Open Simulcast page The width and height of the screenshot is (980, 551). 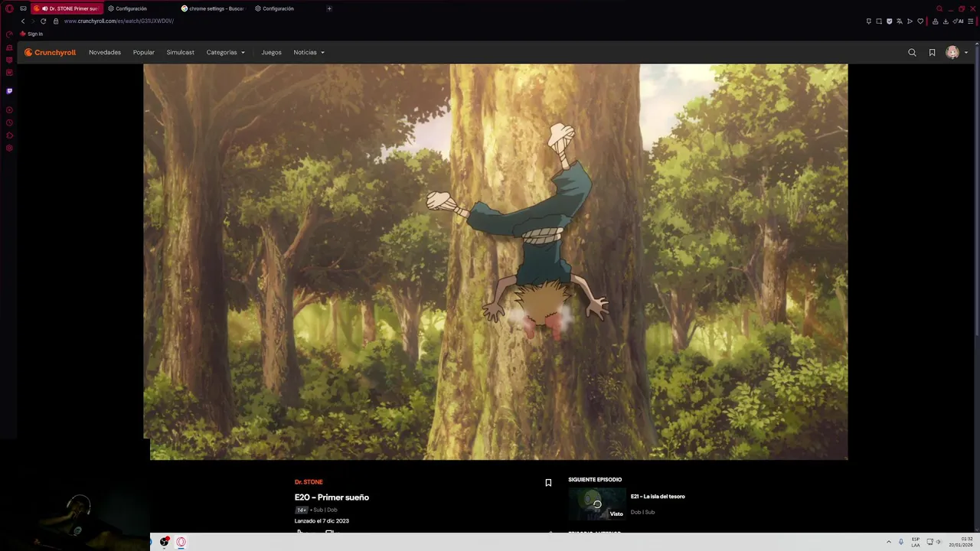pyautogui.click(x=181, y=53)
